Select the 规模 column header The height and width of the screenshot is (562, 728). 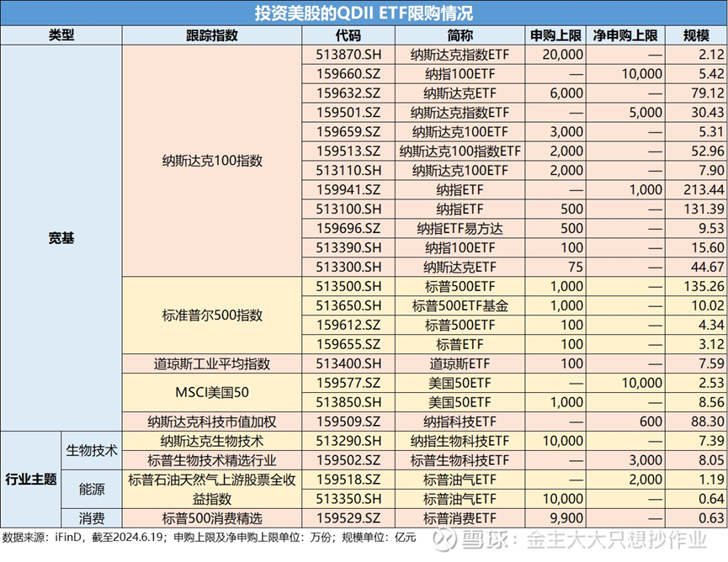point(696,35)
